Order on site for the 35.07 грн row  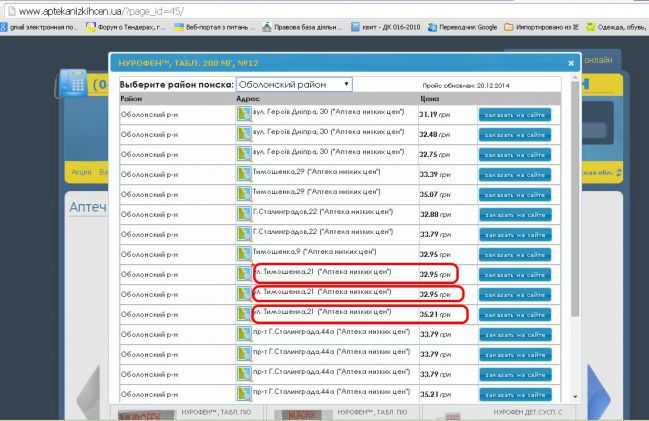pyautogui.click(x=515, y=195)
